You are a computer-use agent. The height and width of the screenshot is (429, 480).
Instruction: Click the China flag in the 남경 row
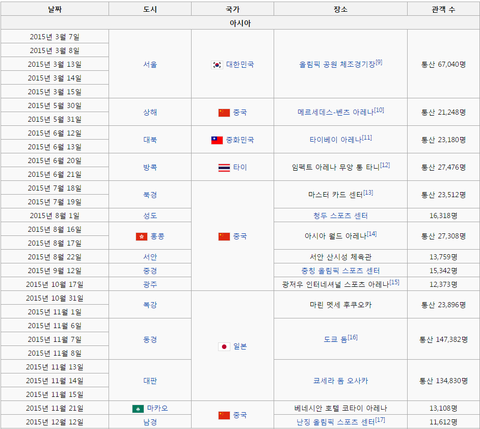(x=224, y=415)
